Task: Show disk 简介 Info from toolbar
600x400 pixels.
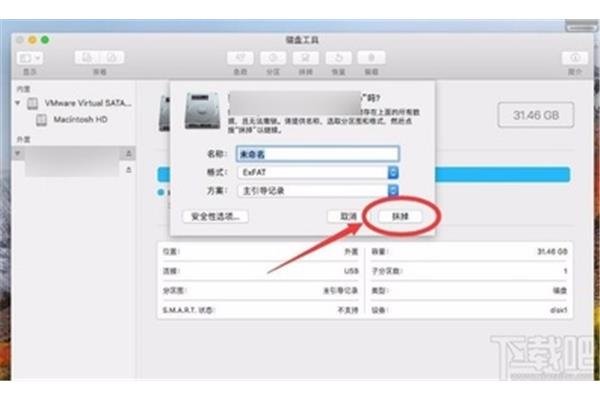Action: pyautogui.click(x=575, y=58)
